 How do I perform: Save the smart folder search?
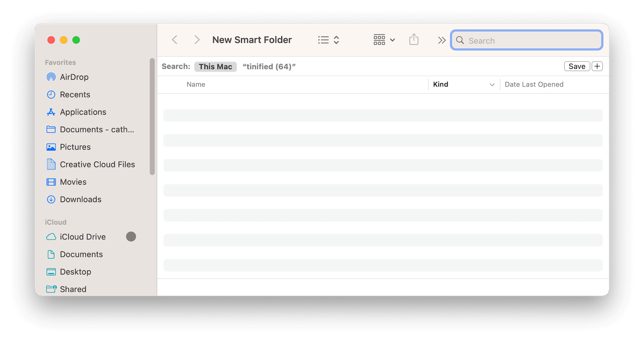[577, 66]
